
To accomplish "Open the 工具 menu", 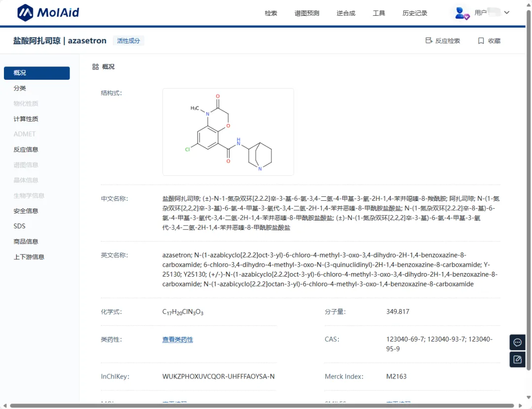I will [x=379, y=13].
